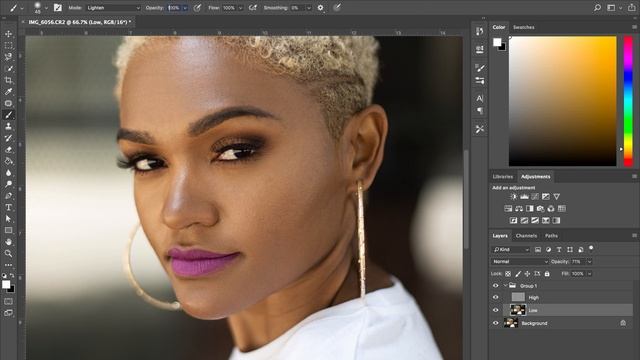Hide the Low layer
Image resolution: width=640 pixels, height=360 pixels.
(x=496, y=310)
